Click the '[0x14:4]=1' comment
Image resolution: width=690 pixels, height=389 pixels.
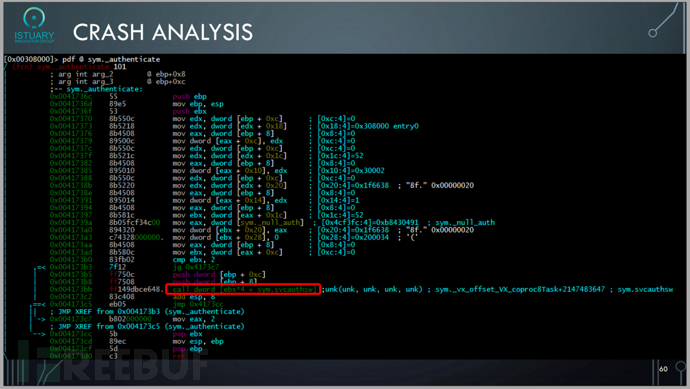(x=338, y=200)
